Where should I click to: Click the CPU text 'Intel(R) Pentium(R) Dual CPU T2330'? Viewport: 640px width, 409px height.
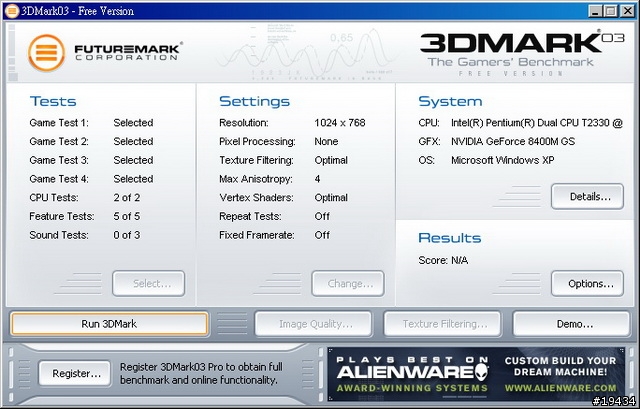point(530,122)
